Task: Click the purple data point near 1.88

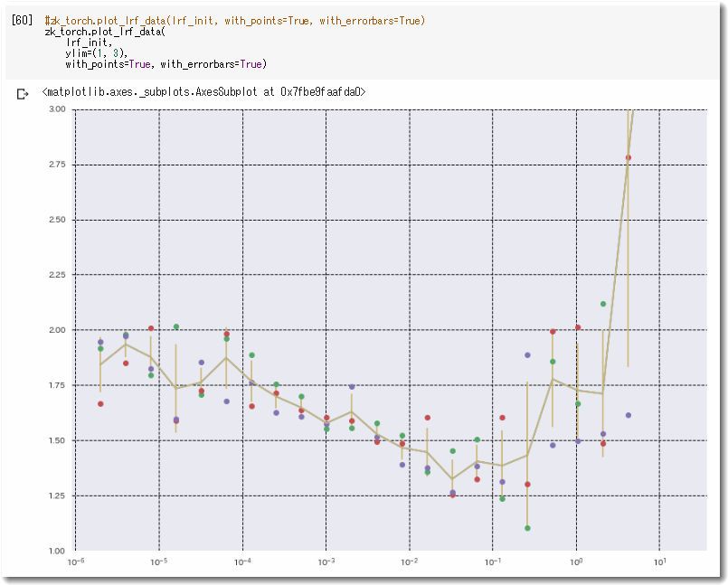Action: 527,355
